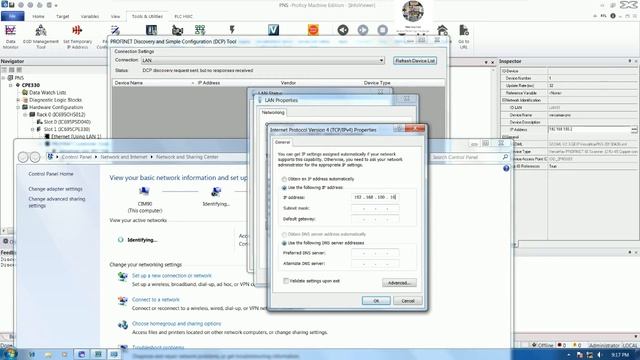Select Use the following IP address
Image resolution: width=640 pixels, height=360 pixels.
[284, 188]
